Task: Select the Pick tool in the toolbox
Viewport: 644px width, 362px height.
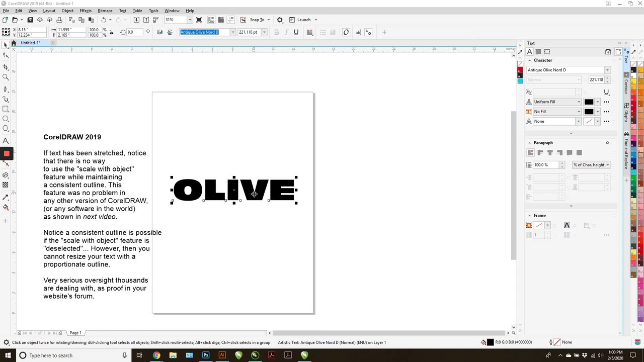Action: pyautogui.click(x=6, y=45)
